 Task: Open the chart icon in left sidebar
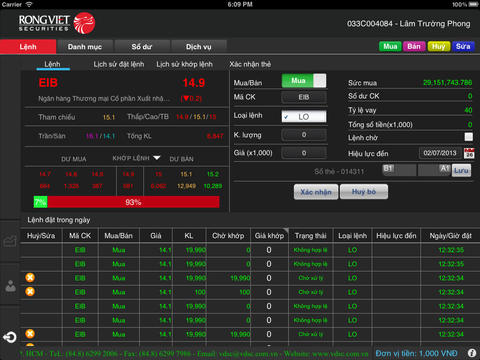click(10, 241)
